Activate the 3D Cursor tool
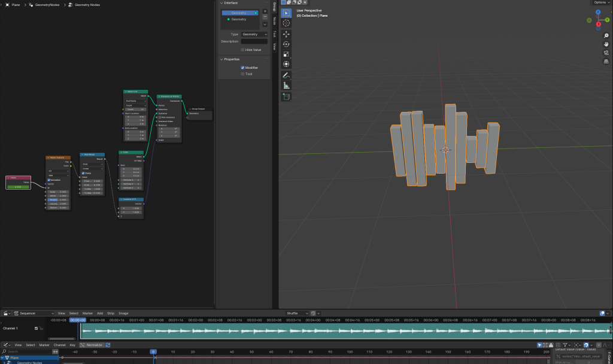The height and width of the screenshot is (364, 613). coord(286,23)
